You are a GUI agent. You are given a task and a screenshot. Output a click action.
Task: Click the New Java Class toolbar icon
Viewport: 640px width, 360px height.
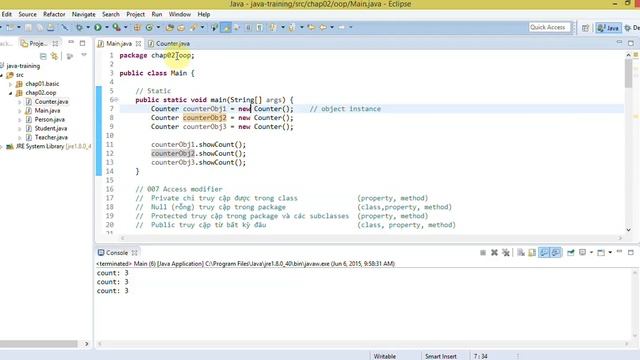tap(149, 27)
